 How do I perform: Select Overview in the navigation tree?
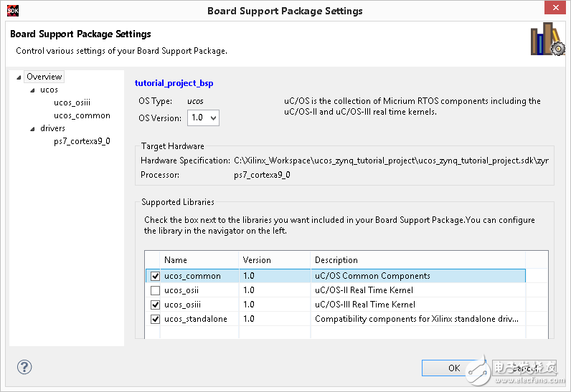coord(44,77)
